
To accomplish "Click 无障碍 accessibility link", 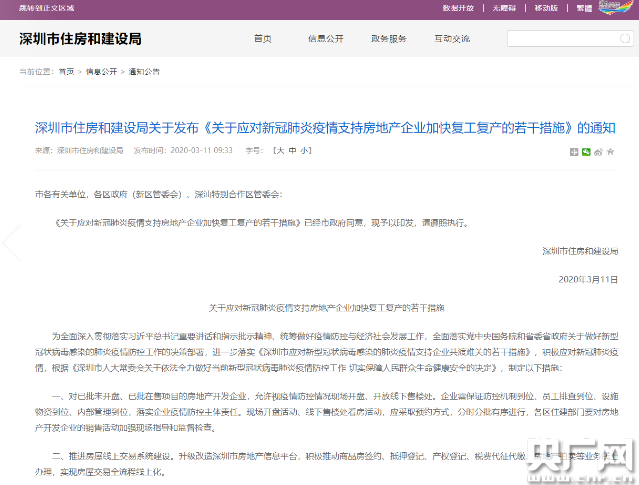I will (509, 7).
